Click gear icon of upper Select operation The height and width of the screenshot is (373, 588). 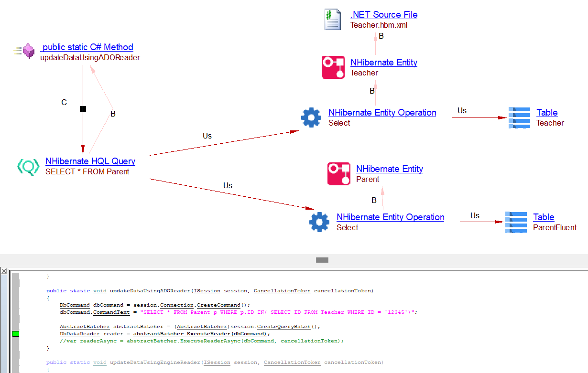311,117
